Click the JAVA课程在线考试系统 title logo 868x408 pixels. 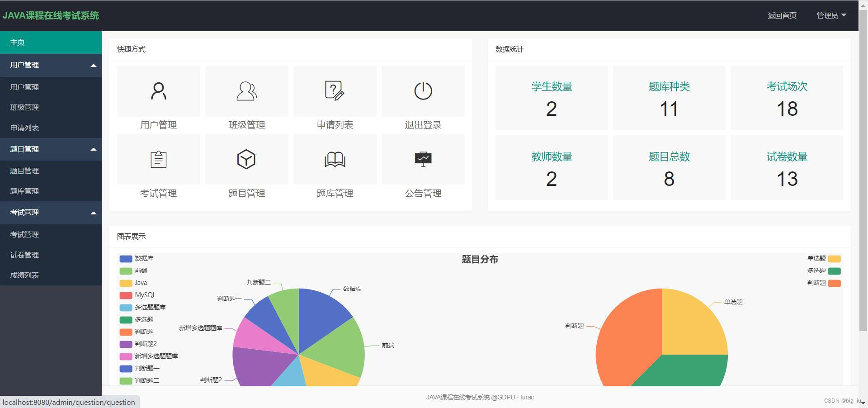click(51, 15)
